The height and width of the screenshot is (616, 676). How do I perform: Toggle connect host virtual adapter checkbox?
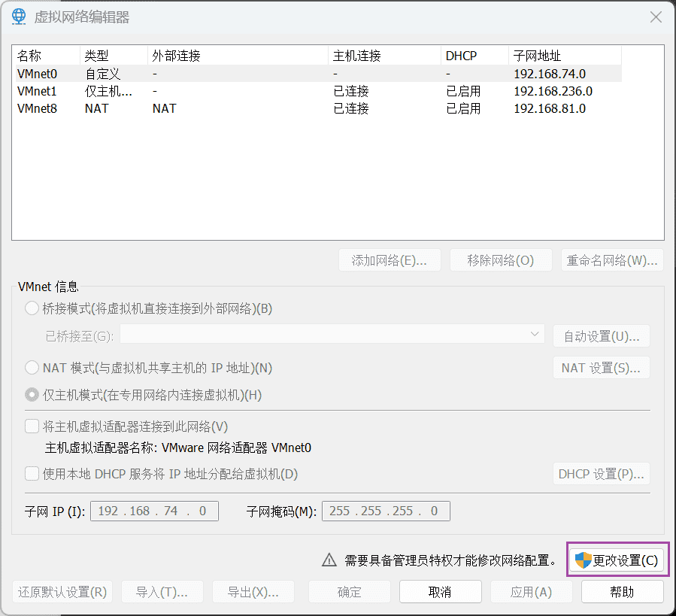click(x=32, y=426)
